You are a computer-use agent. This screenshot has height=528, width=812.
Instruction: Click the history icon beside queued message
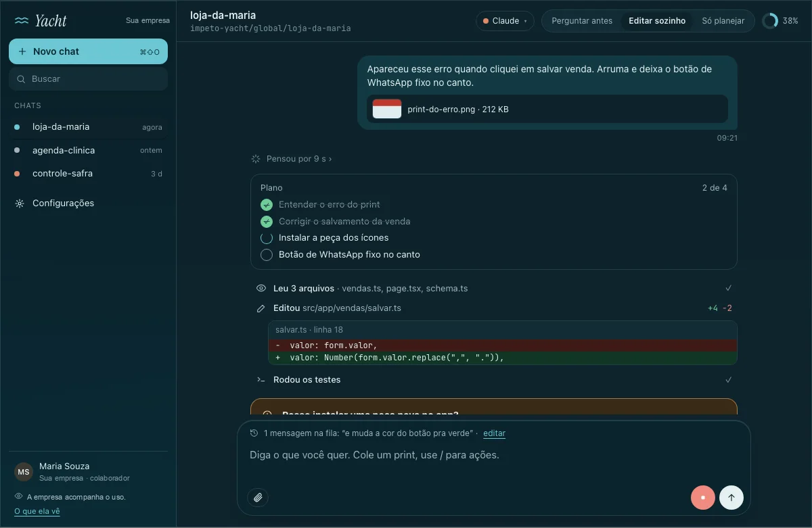tap(254, 433)
